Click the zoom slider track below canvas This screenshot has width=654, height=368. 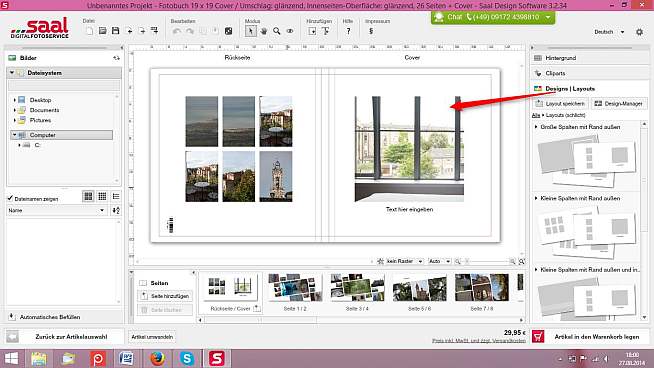tap(486, 262)
